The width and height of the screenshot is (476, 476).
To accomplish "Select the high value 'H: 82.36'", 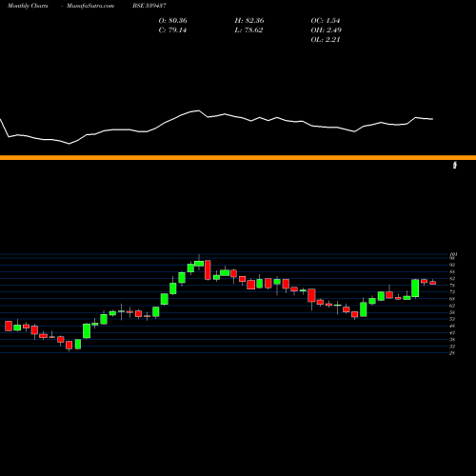I will point(249,21).
